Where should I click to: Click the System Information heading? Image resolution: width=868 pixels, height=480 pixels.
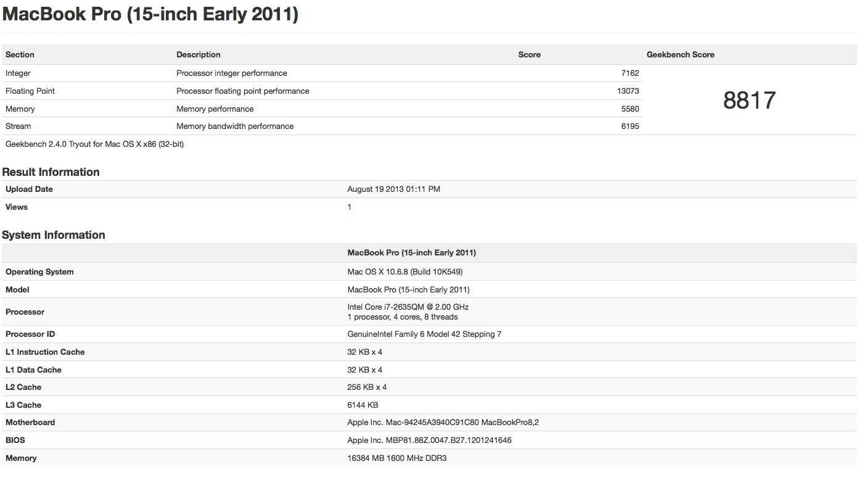pyautogui.click(x=54, y=235)
